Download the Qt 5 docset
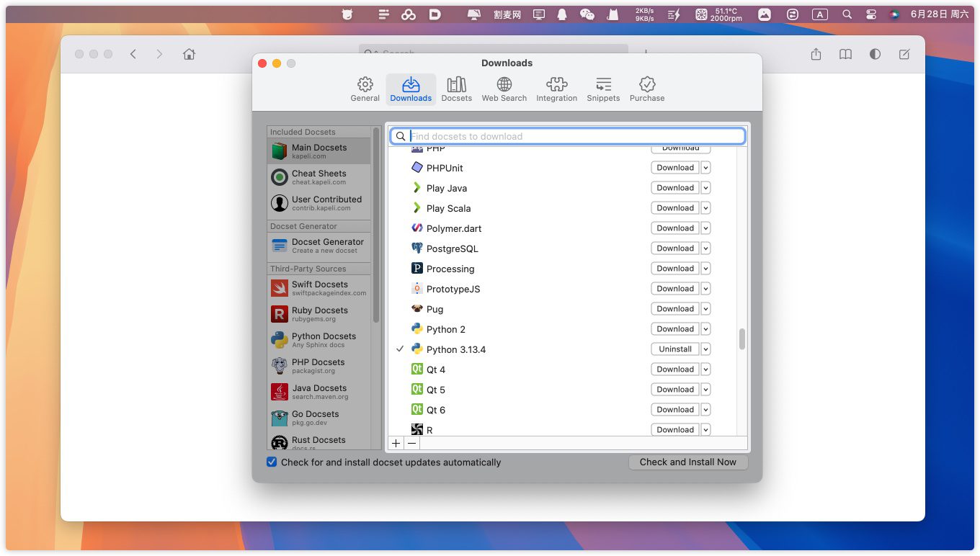980x556 pixels. click(675, 389)
